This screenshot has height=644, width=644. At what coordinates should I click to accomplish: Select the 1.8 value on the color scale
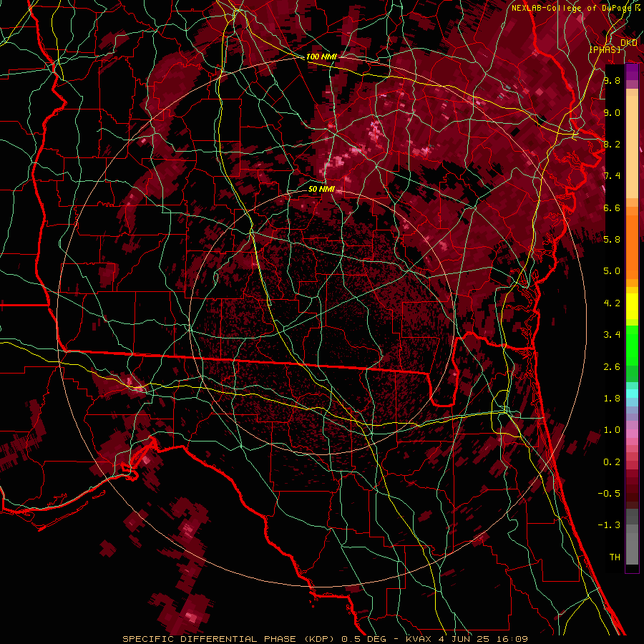click(612, 399)
